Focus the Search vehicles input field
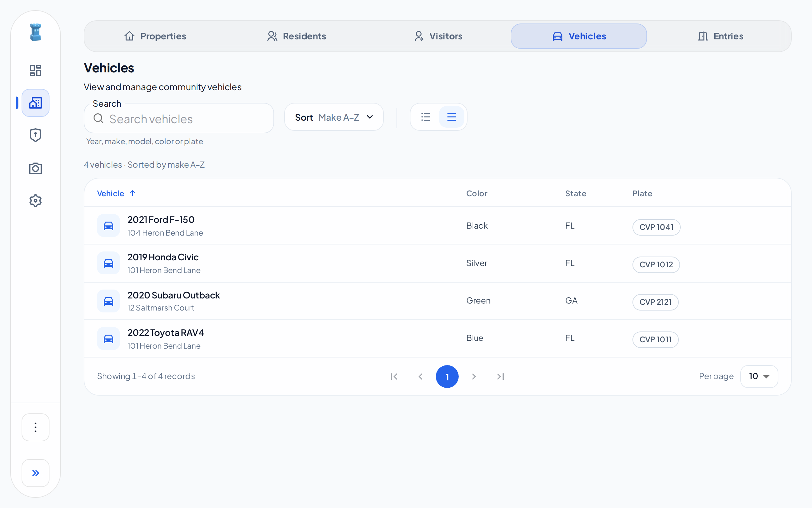This screenshot has width=812, height=508. pos(179,119)
